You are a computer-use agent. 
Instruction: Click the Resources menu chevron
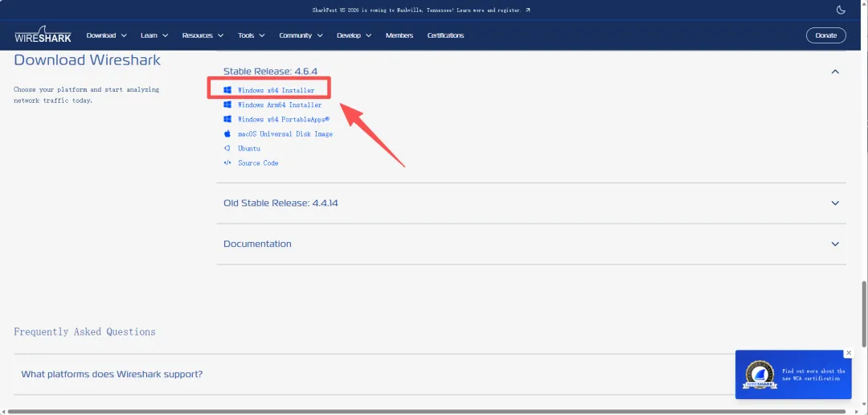click(220, 35)
